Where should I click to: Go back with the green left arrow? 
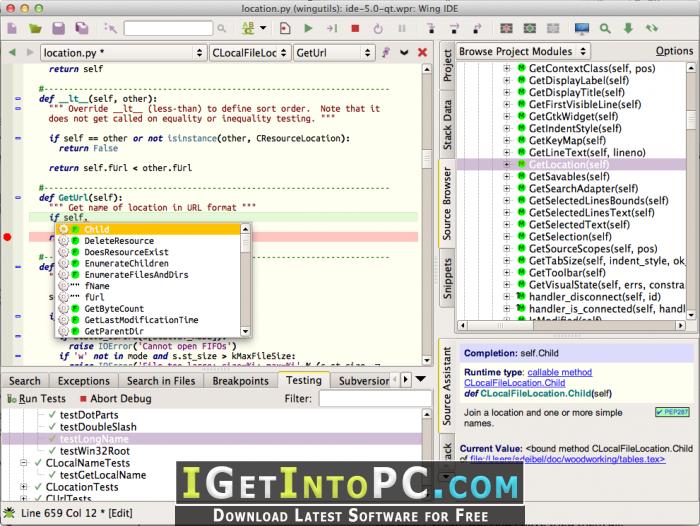click(x=12, y=53)
